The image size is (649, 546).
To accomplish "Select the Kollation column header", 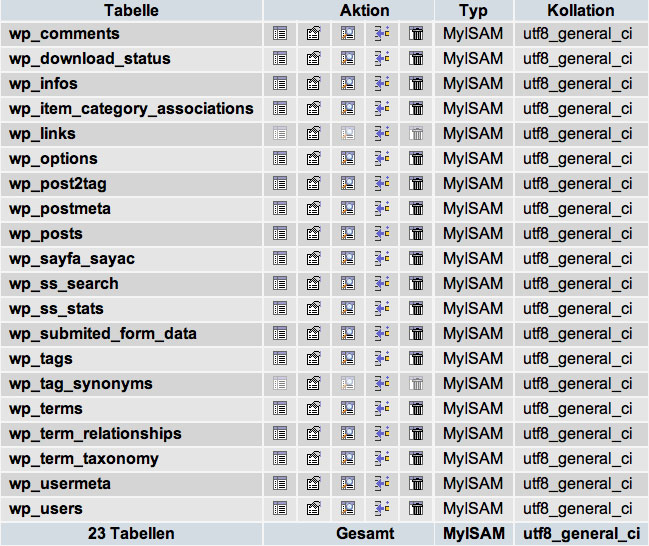I will tap(581, 10).
